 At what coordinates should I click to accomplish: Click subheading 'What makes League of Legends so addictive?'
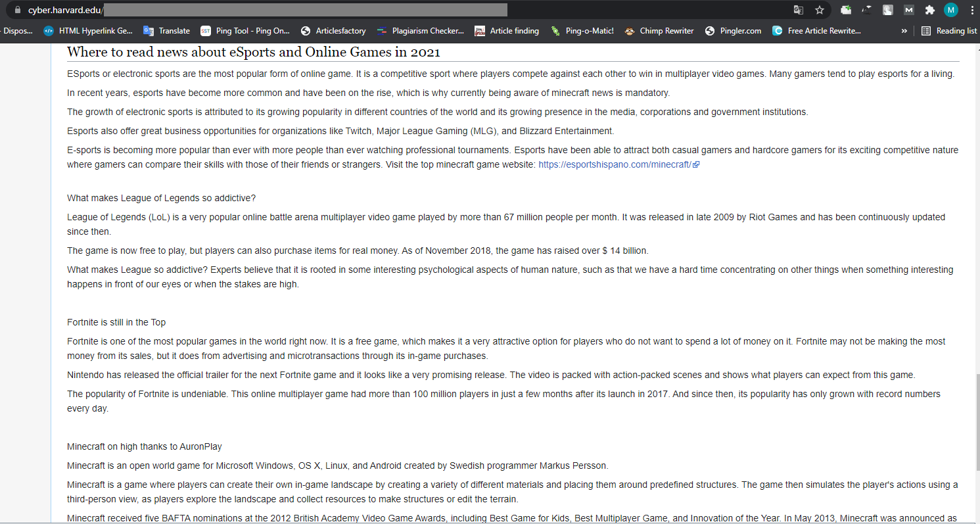pos(161,198)
